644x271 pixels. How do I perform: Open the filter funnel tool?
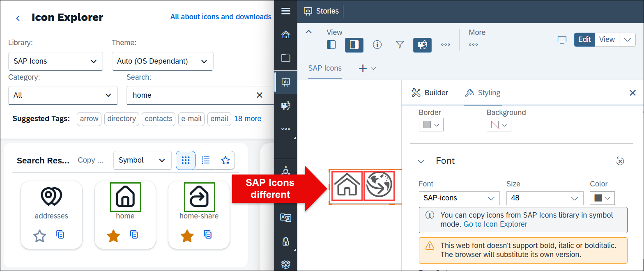tap(400, 45)
